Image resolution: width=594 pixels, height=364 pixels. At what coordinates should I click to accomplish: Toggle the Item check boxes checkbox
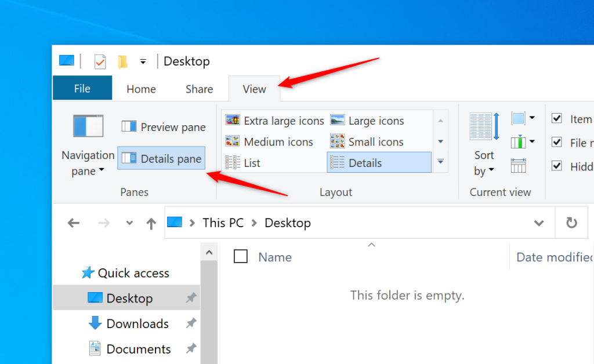point(557,119)
